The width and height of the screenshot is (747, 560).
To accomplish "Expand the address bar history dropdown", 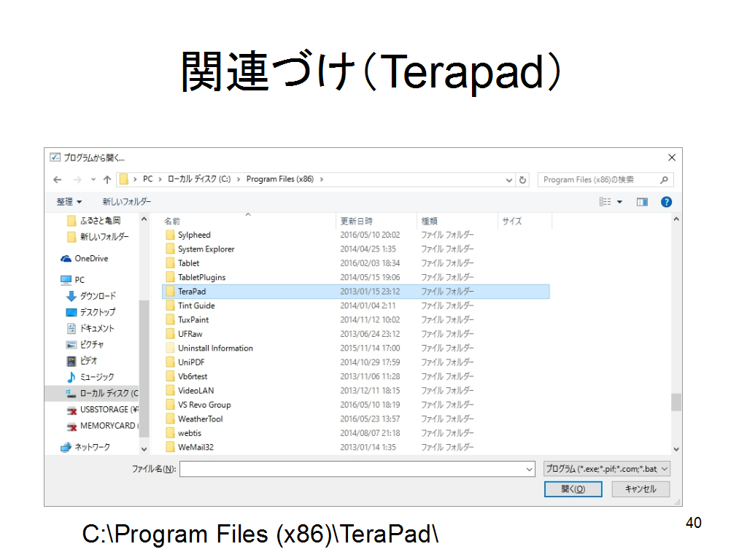I will (509, 179).
